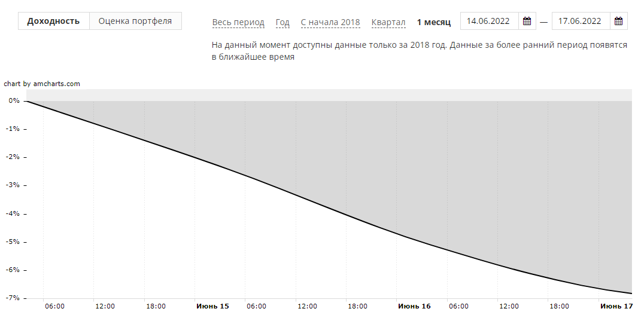The image size is (644, 333).
Task: Switch to the Оценка портфеля tab
Action: coord(135,21)
